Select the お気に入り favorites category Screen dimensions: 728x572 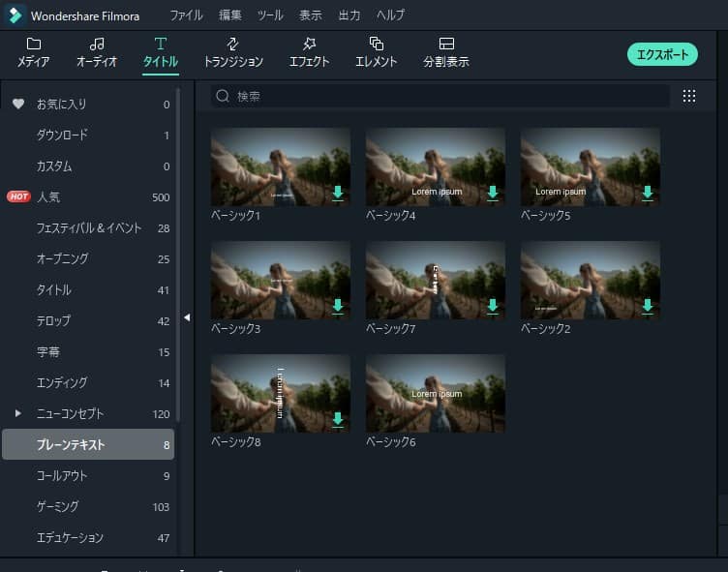(x=61, y=105)
